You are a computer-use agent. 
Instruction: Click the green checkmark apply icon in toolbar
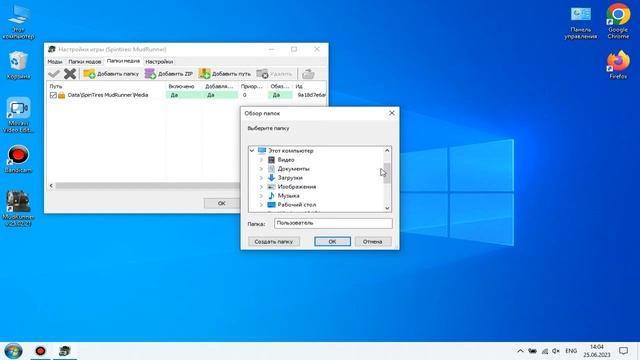(54, 74)
